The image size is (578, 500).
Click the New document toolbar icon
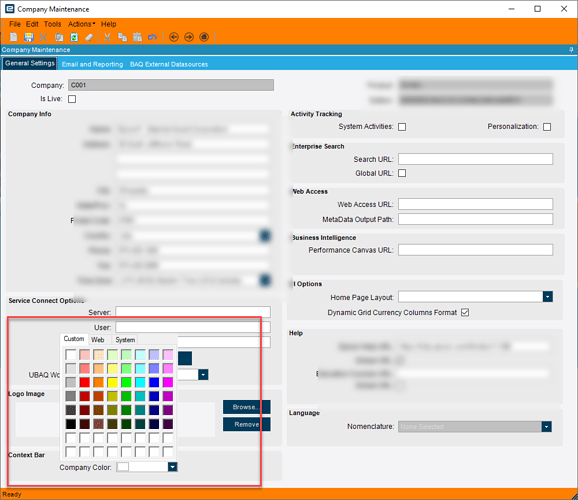(14, 37)
